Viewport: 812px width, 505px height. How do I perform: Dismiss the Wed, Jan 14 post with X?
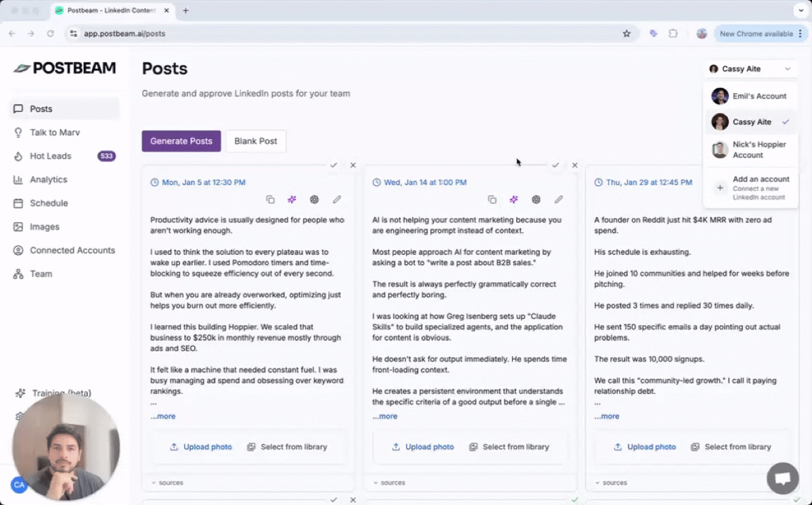(x=574, y=165)
